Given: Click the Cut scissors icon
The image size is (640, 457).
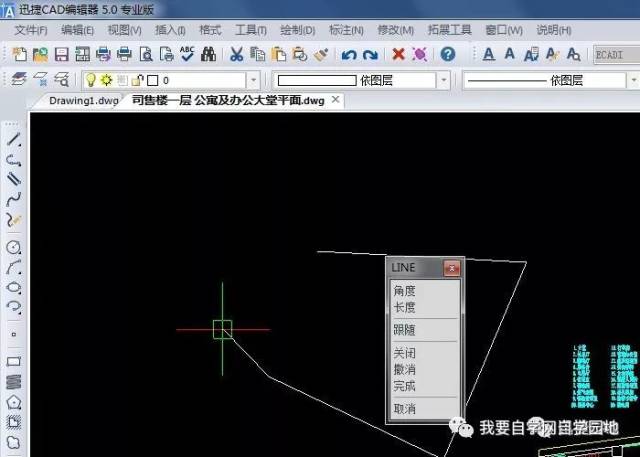Looking at the screenshot, I should pyautogui.click(x=236, y=54).
